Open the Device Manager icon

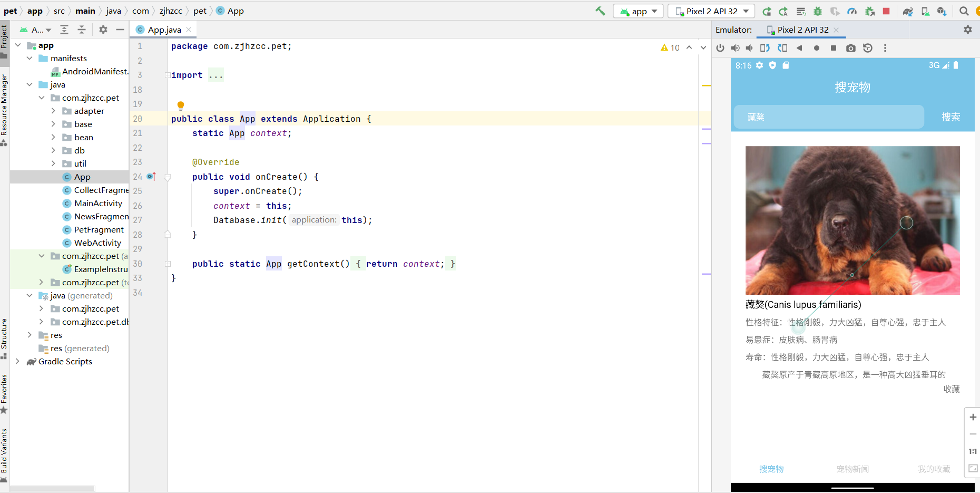click(925, 11)
